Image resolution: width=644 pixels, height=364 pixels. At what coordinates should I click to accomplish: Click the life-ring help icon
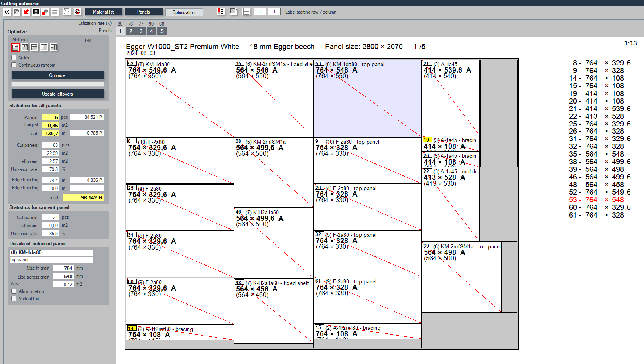click(x=78, y=12)
